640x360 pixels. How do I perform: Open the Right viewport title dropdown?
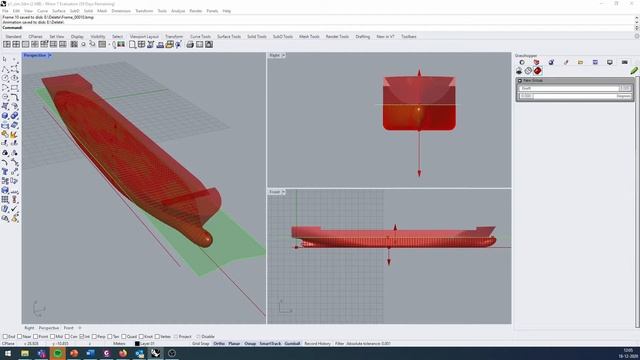coord(283,55)
